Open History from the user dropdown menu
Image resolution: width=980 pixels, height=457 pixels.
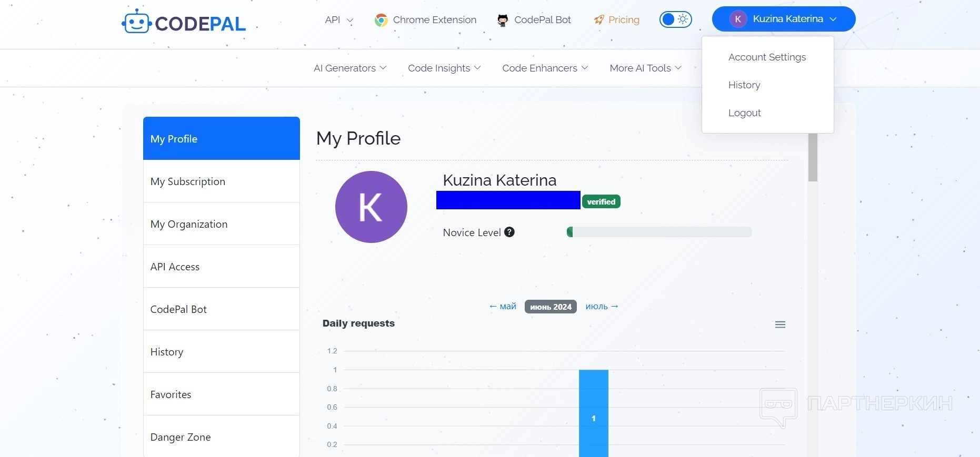[x=744, y=85]
